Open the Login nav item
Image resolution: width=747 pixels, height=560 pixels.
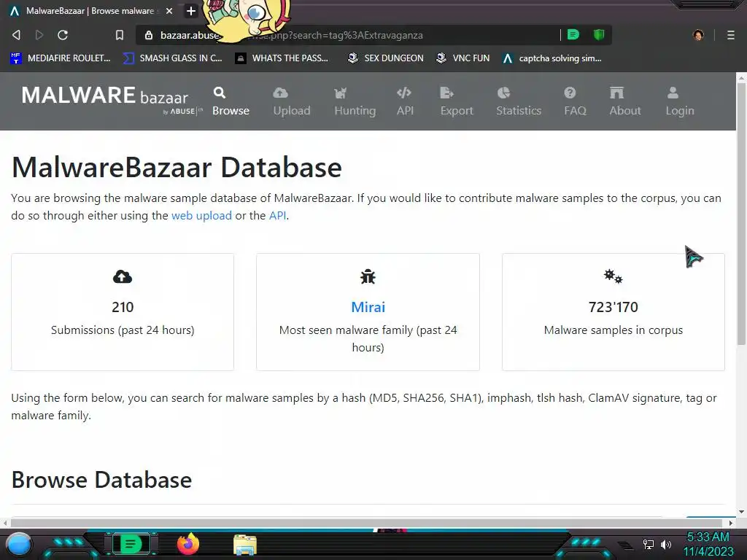click(680, 101)
